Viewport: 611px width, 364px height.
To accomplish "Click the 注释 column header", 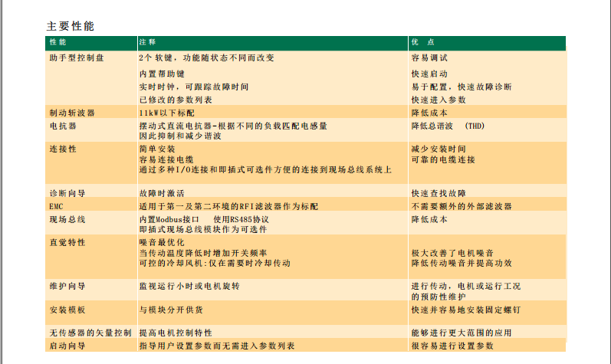I will point(147,42).
